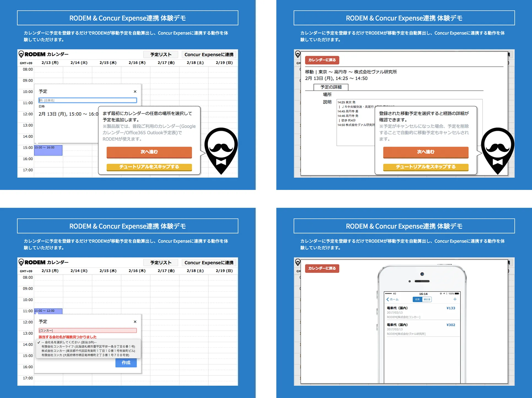
Task: Switch to the 領収書 segment in the phone
Action: click(427, 299)
